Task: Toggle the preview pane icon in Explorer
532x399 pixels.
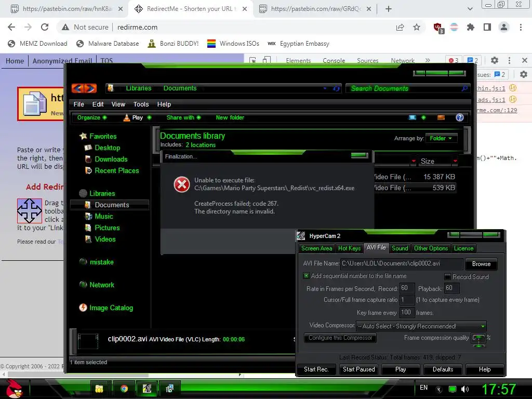Action: pos(441,117)
